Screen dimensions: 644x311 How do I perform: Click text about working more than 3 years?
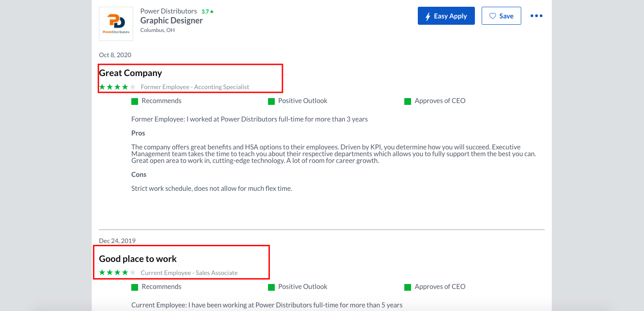(x=250, y=119)
